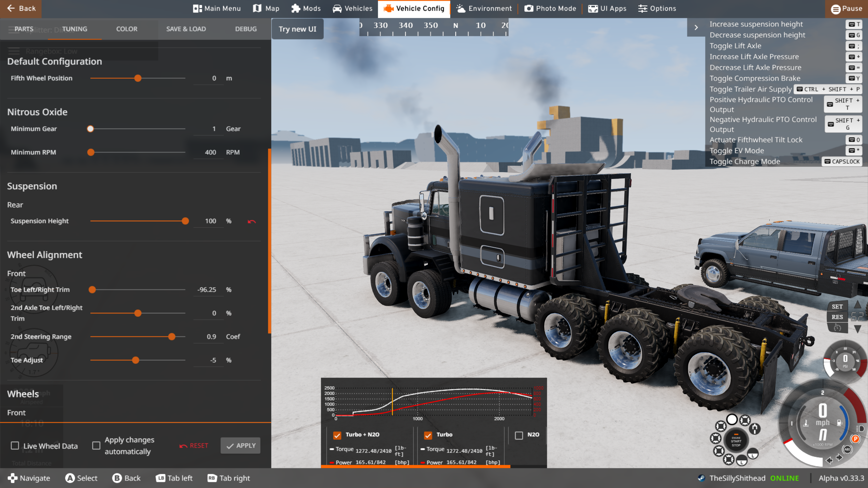Click the Minimum Gear slider handle
Image resolution: width=868 pixels, height=488 pixels.
90,129
